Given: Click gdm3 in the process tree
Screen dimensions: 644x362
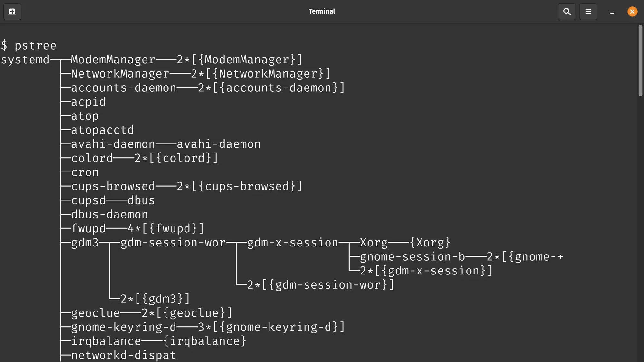Looking at the screenshot, I should coord(85,242).
